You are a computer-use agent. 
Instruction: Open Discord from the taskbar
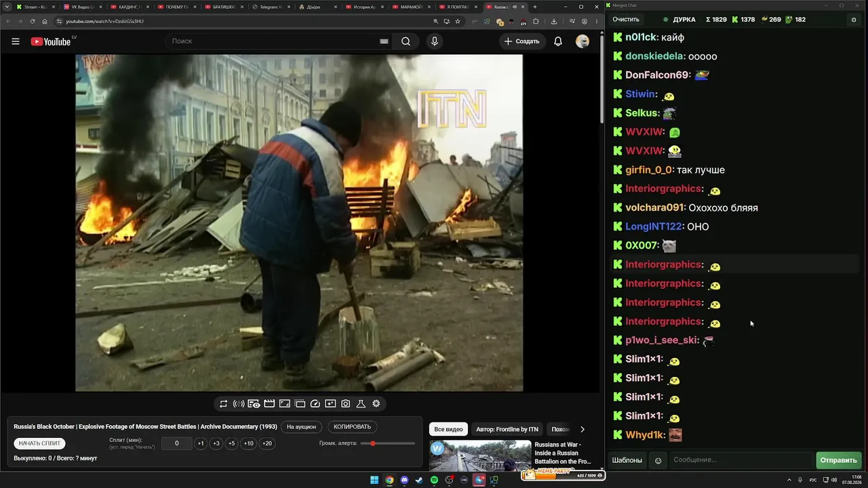pos(404,480)
